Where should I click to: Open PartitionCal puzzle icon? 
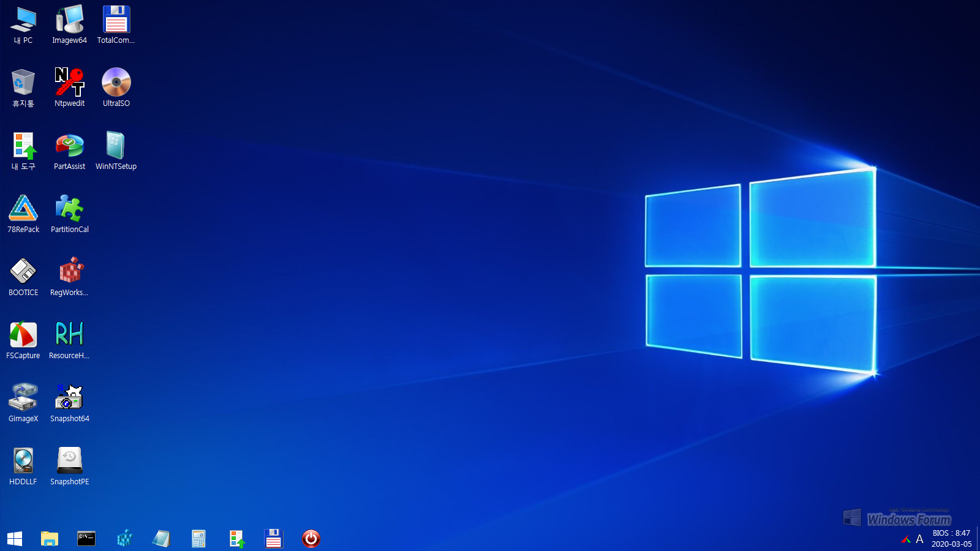click(x=69, y=215)
